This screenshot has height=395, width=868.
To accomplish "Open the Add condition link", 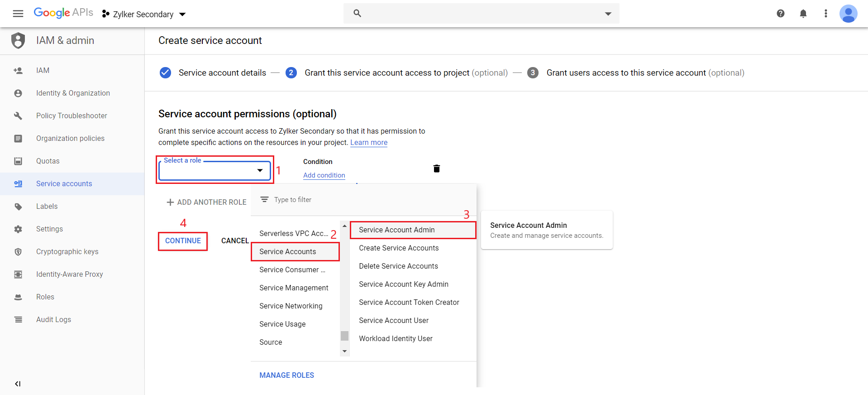I will pyautogui.click(x=324, y=175).
